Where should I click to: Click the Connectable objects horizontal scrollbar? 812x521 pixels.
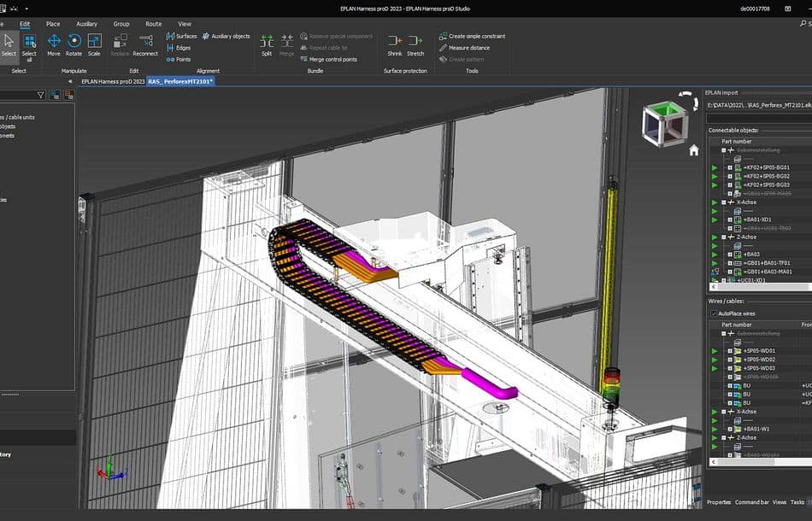[760, 286]
